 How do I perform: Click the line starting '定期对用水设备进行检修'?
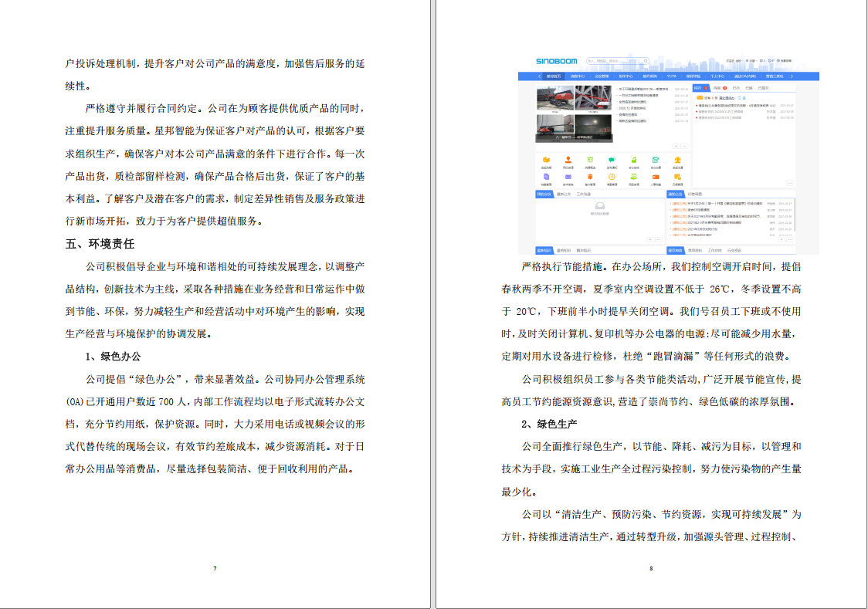coord(646,357)
